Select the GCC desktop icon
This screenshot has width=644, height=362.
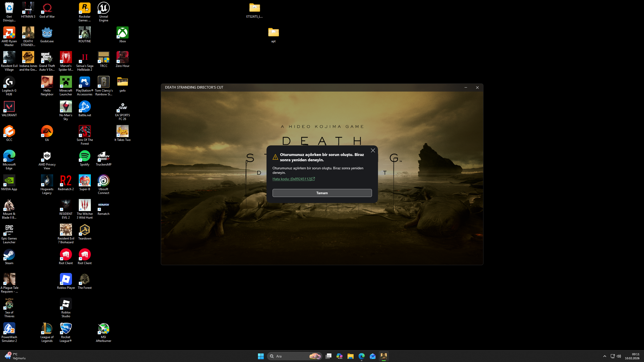9,134
